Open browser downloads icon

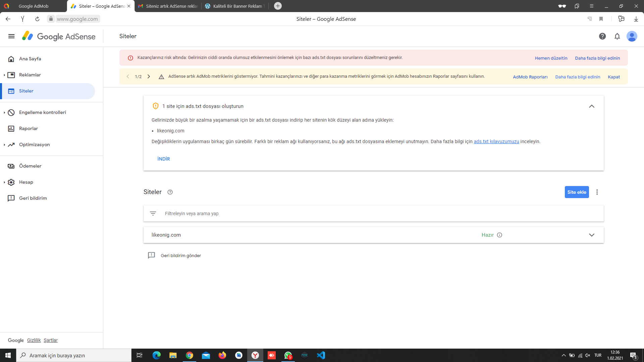(x=636, y=19)
